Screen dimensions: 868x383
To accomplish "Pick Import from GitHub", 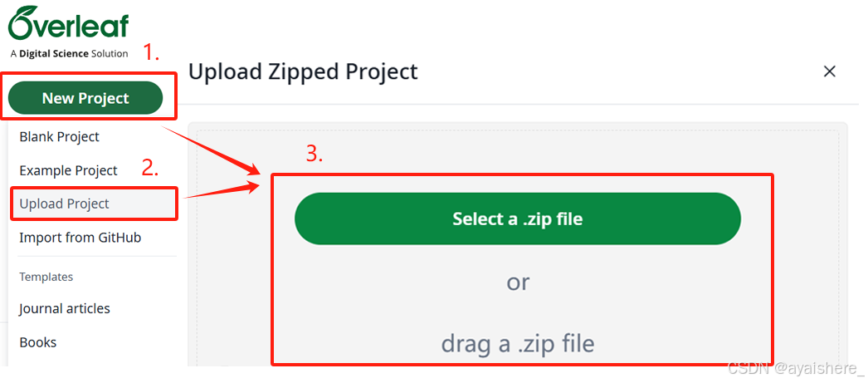I will coord(80,238).
